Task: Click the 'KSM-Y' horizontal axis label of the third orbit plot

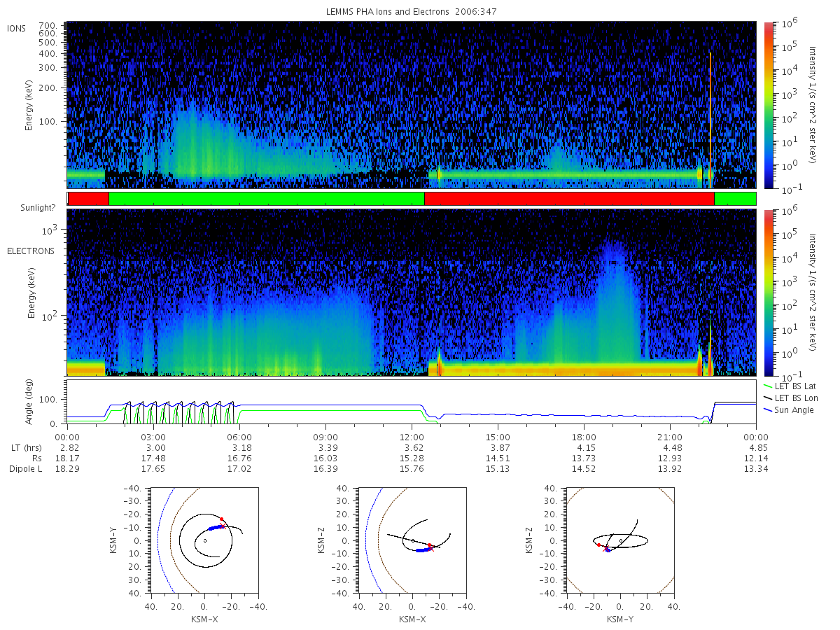Action: (x=620, y=619)
